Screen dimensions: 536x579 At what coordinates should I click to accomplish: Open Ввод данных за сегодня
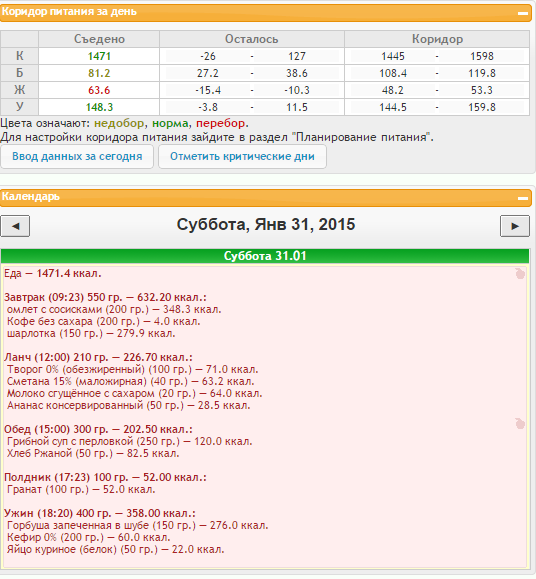click(x=77, y=157)
